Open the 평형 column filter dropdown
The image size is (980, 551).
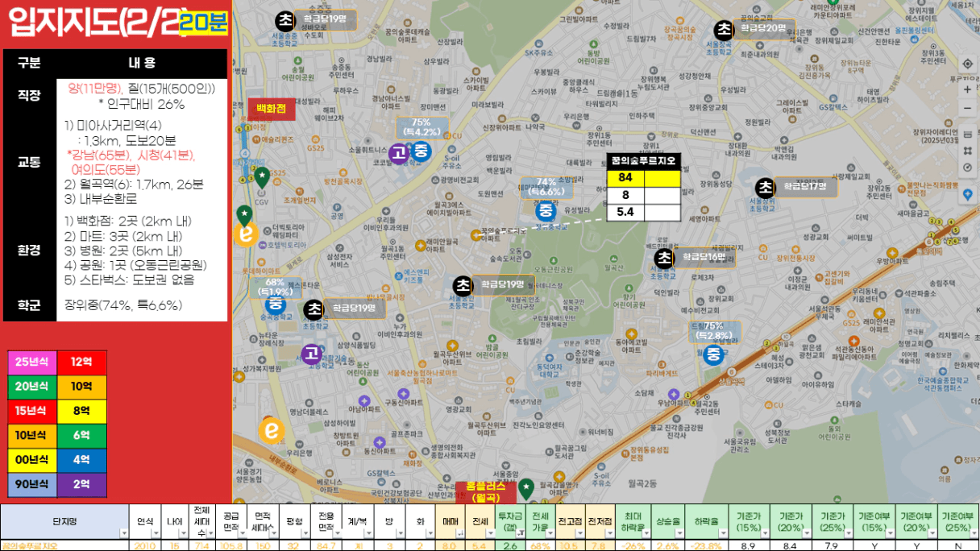click(305, 533)
